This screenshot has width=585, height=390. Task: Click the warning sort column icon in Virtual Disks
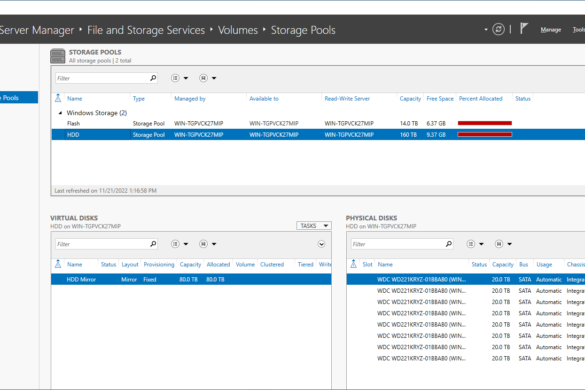pos(58,264)
